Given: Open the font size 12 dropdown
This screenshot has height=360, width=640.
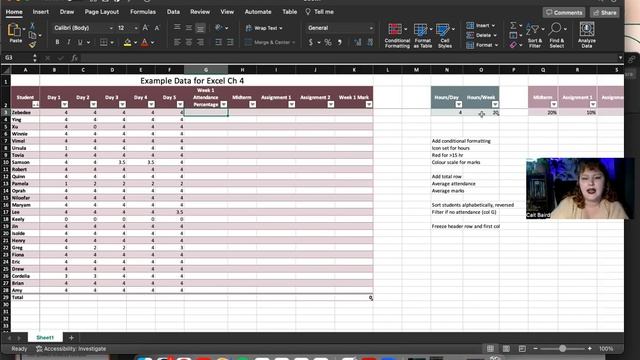Looking at the screenshot, I should (x=136, y=28).
